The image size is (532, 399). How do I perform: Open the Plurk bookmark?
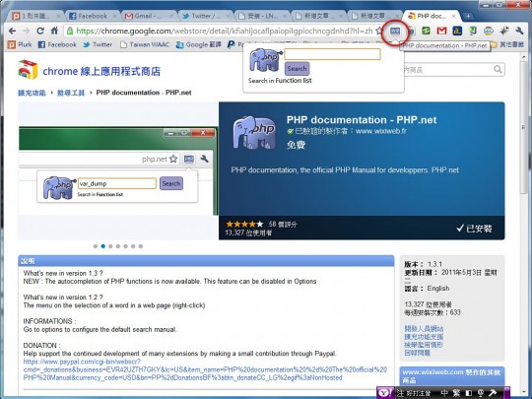(20, 44)
